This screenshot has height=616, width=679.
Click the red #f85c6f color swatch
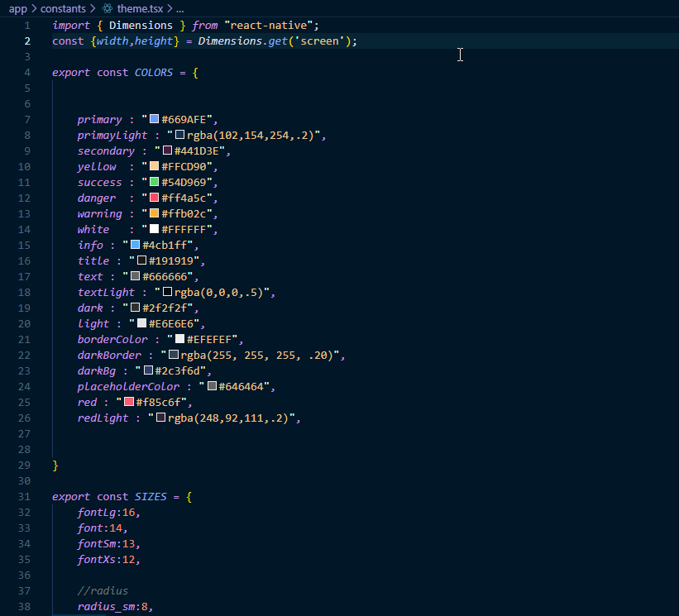point(129,403)
